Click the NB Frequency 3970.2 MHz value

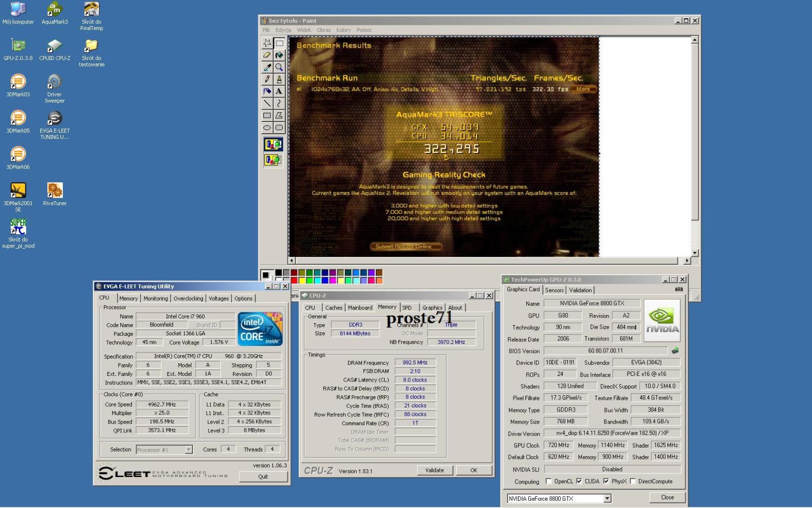(451, 342)
